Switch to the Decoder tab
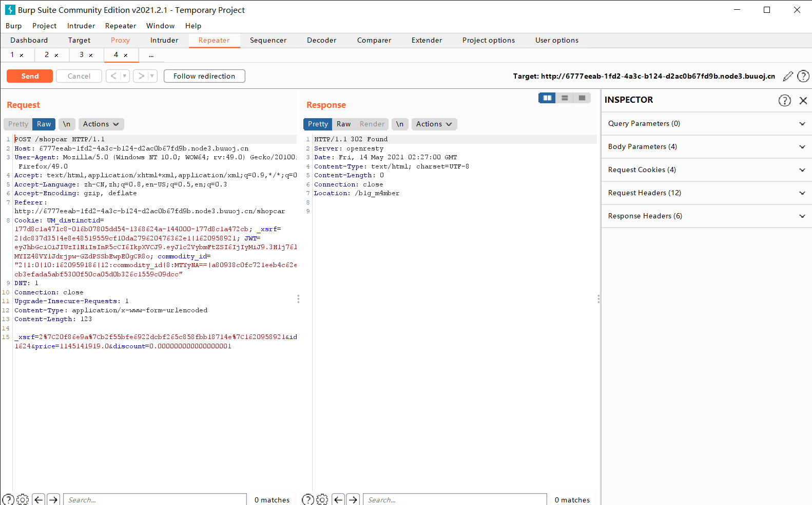Screen dimensions: 812x505 click(x=321, y=40)
